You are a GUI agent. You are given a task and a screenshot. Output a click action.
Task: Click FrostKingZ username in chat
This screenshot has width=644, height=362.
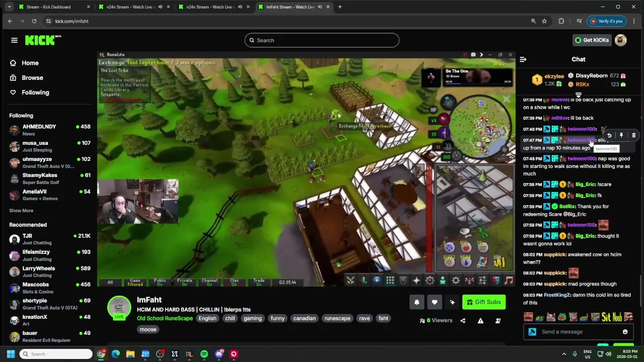(x=557, y=295)
